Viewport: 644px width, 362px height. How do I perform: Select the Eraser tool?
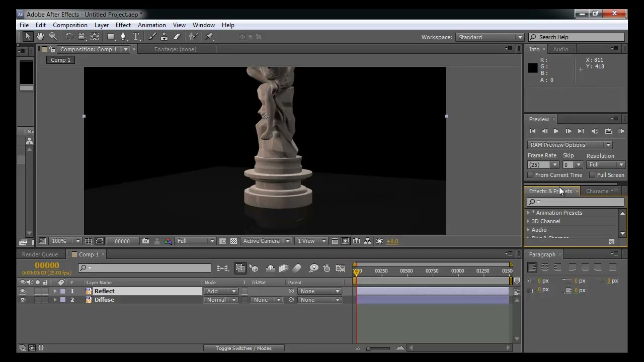177,37
